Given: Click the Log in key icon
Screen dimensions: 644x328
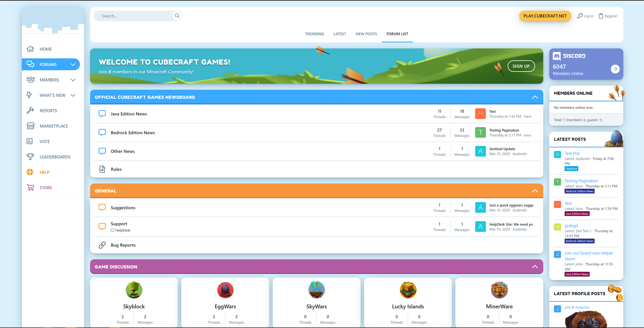Looking at the screenshot, I should tap(580, 16).
